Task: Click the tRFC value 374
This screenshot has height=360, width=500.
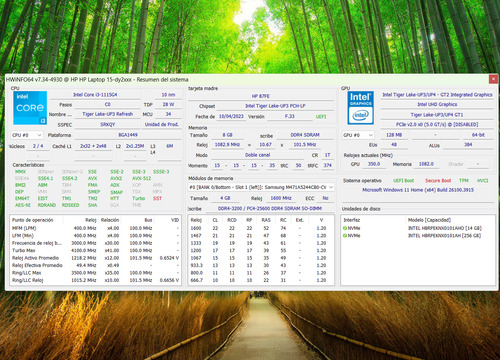Action: [328, 165]
